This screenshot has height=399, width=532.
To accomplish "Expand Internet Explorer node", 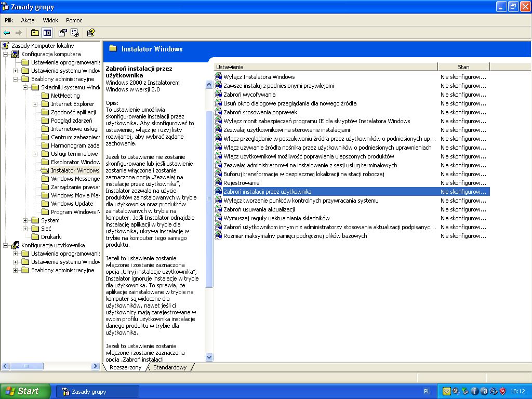I will [x=35, y=104].
